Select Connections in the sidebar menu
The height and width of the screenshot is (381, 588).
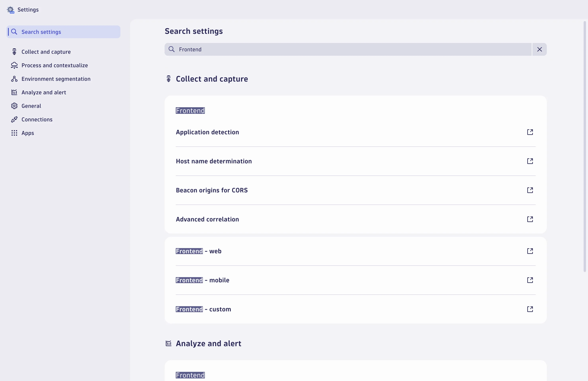tap(37, 119)
